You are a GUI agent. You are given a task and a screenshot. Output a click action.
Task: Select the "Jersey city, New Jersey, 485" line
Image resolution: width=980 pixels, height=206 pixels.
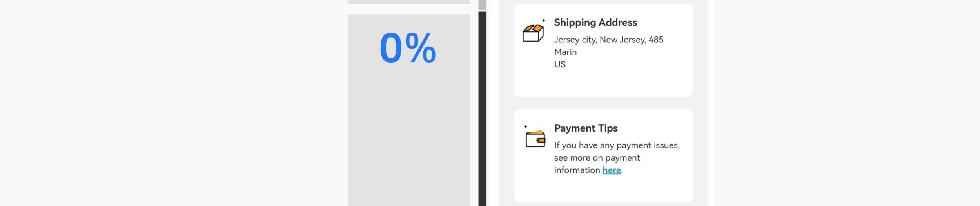[x=608, y=40]
